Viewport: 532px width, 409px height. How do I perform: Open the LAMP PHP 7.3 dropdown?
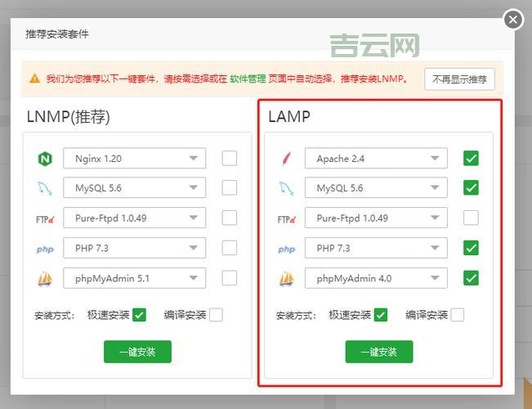(x=376, y=248)
